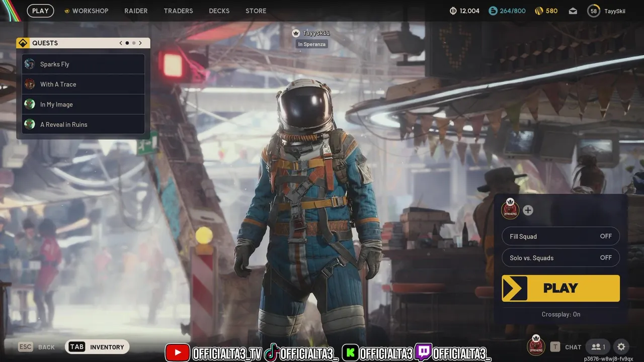
Task: Go to next quests page arrow
Action: coord(140,43)
